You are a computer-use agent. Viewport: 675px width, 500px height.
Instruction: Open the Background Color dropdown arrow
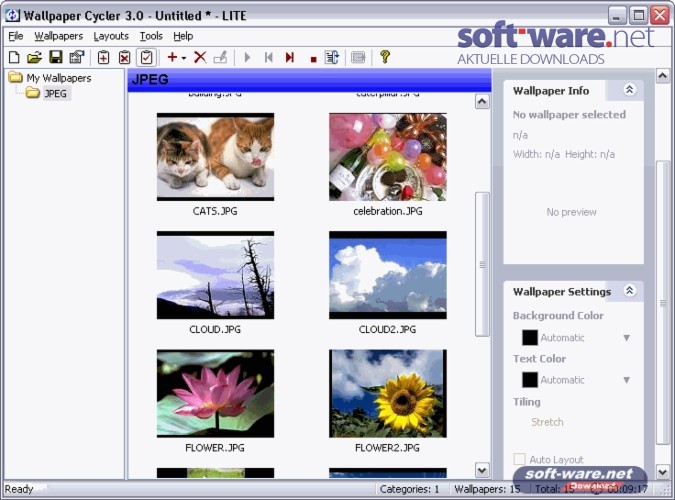tap(626, 338)
